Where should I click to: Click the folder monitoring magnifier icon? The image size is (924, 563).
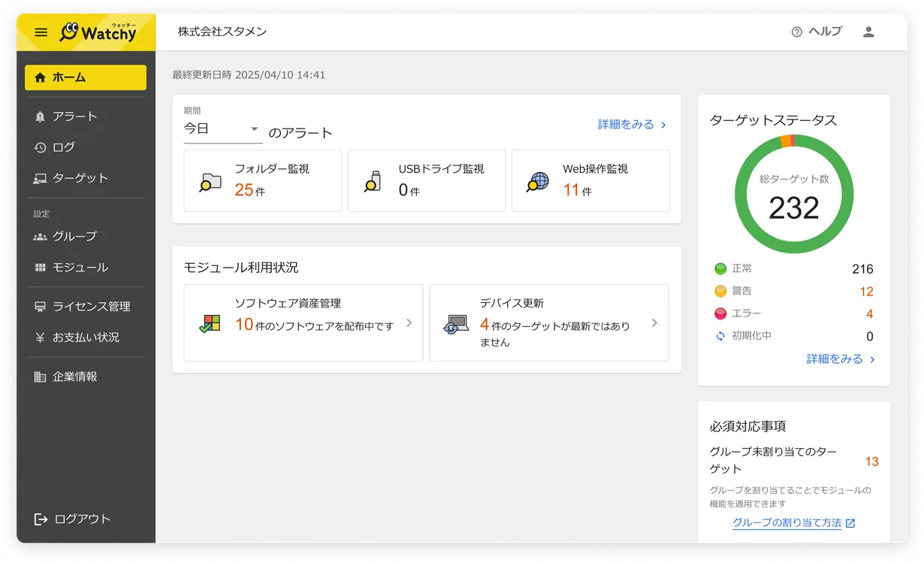click(x=210, y=181)
